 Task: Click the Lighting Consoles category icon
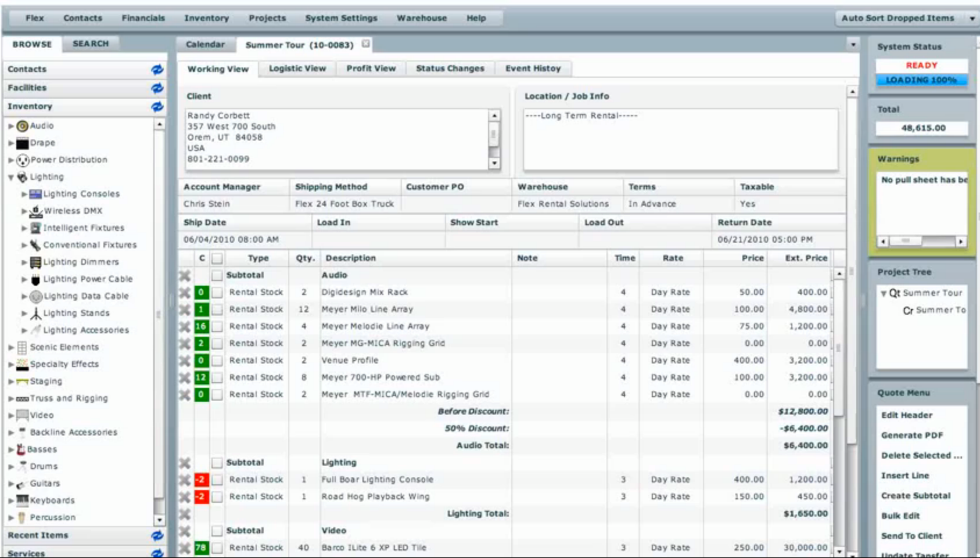pyautogui.click(x=35, y=194)
